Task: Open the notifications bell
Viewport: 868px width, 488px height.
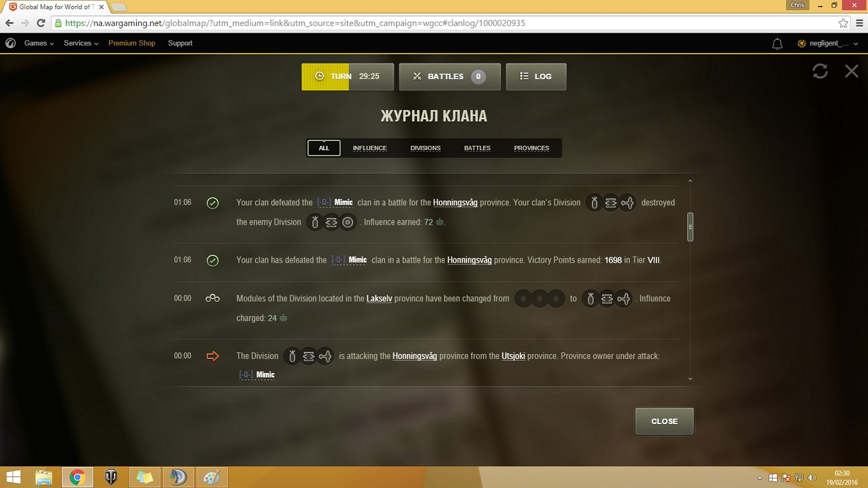Action: pyautogui.click(x=777, y=43)
